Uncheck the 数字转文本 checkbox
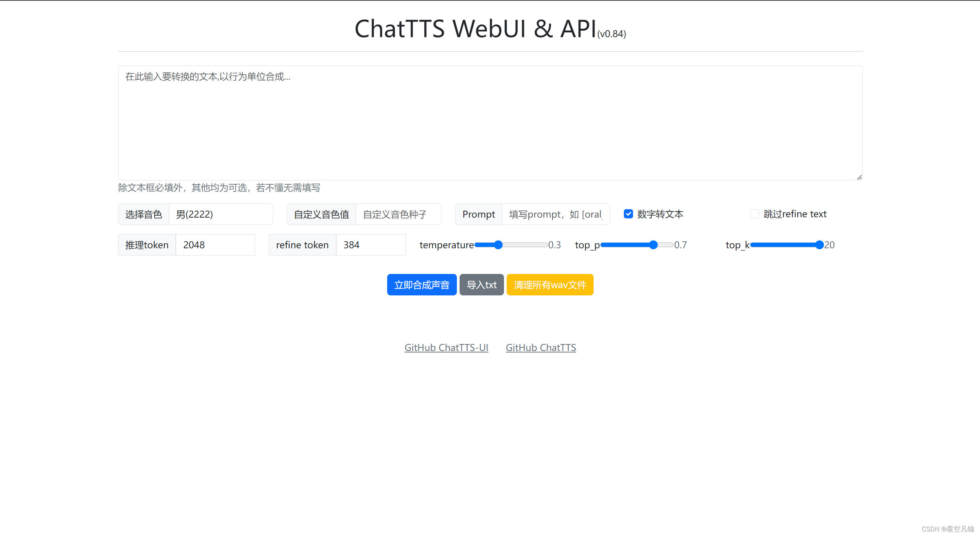The width and height of the screenshot is (980, 536). [628, 214]
